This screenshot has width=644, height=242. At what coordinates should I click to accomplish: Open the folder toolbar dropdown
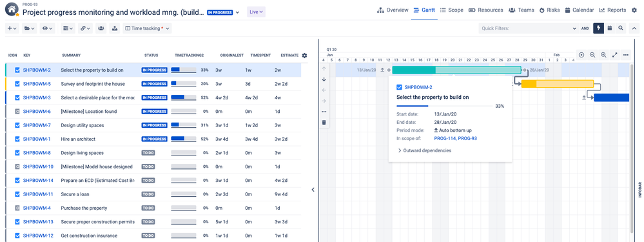(x=30, y=28)
